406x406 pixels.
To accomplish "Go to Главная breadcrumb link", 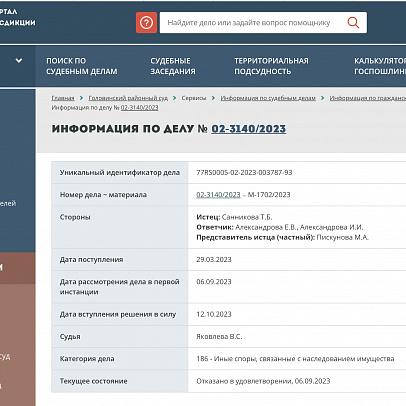I will [63, 98].
